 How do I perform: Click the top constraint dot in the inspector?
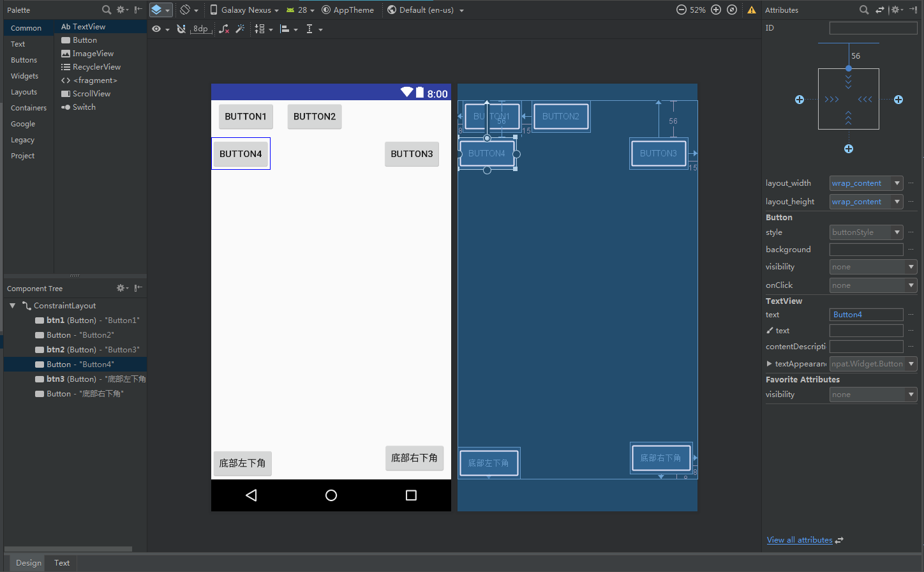[849, 68]
